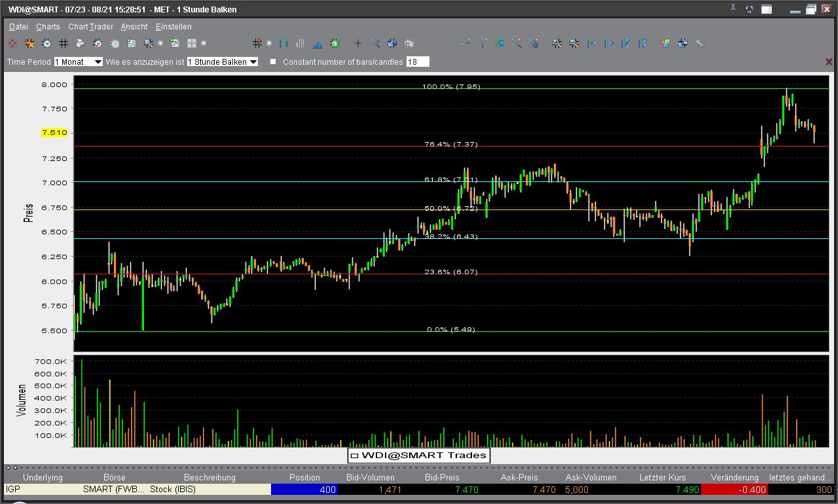Click the zoom in magnifier icon
Viewport: 838px width, 504px height.
(556, 43)
